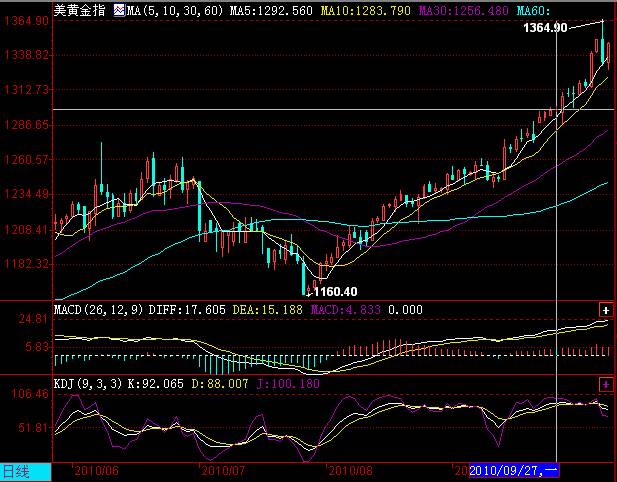The image size is (617, 482).
Task: Select the MA(5,10,30,60) indicator label
Action: pyautogui.click(x=174, y=11)
